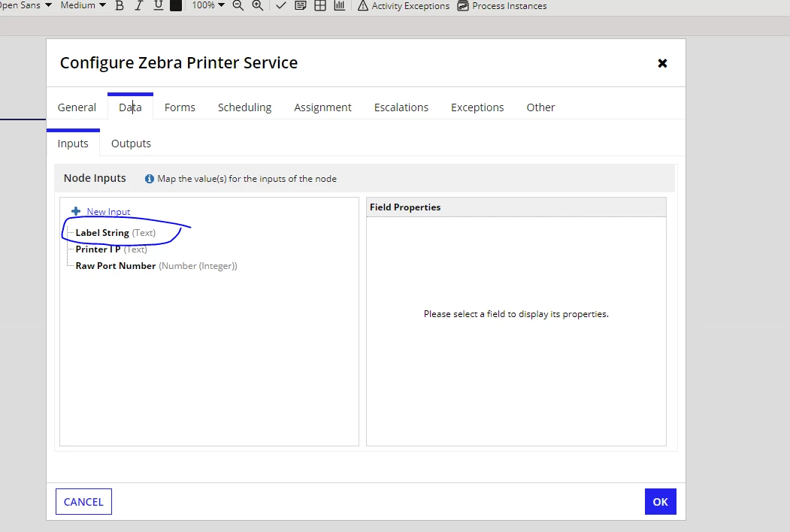
Task: Click the New Input link
Action: [108, 212]
